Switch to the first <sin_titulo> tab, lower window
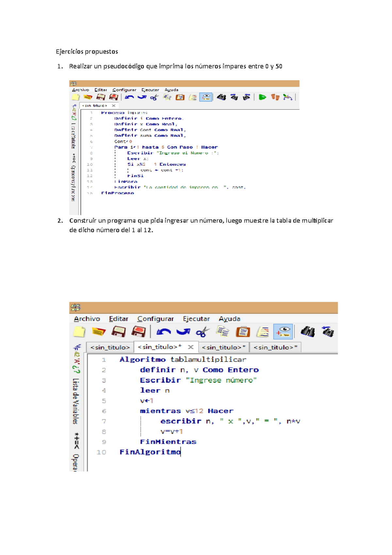 tap(110, 347)
